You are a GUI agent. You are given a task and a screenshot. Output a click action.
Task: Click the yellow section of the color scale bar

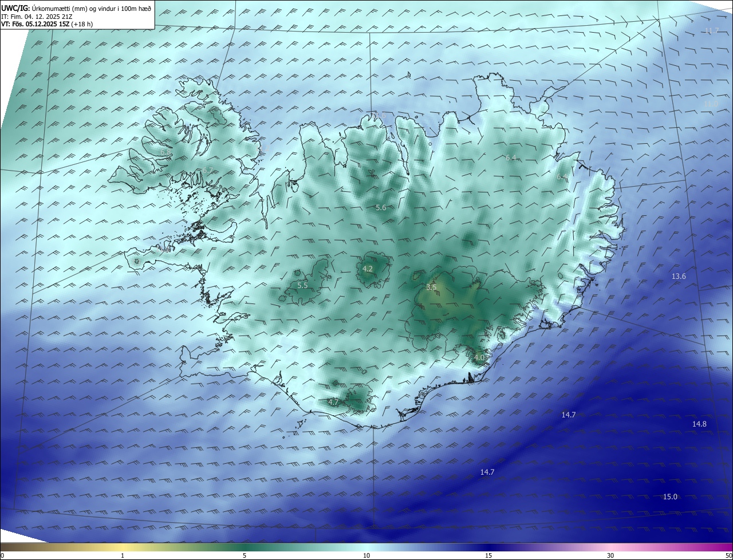(x=123, y=547)
